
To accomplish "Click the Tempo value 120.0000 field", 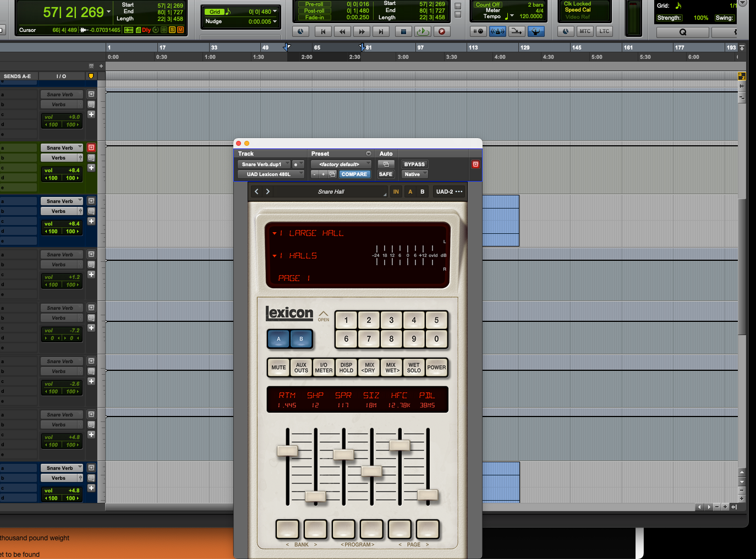I will (x=531, y=17).
